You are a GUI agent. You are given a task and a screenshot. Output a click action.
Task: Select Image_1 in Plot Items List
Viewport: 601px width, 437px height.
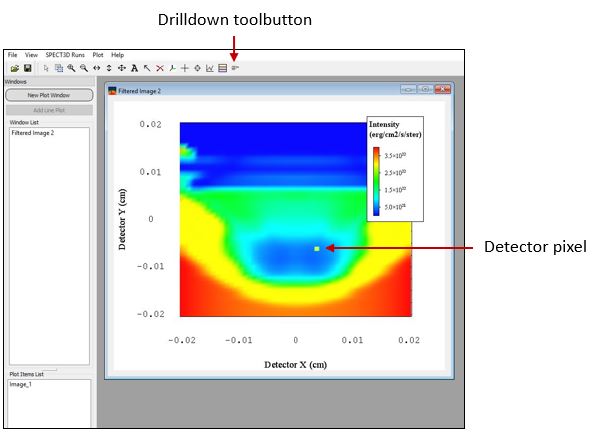point(22,384)
